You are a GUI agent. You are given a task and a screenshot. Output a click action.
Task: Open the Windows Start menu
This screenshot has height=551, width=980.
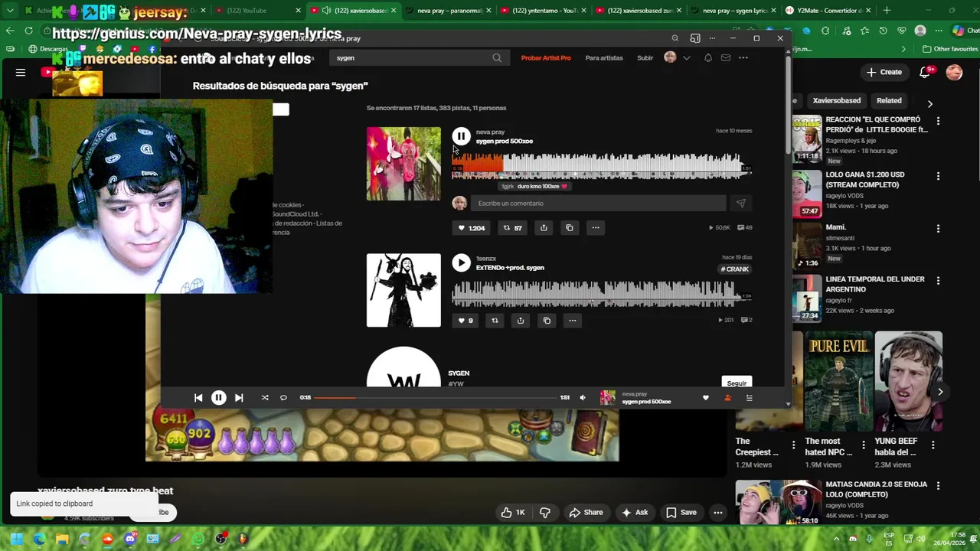[x=16, y=539]
